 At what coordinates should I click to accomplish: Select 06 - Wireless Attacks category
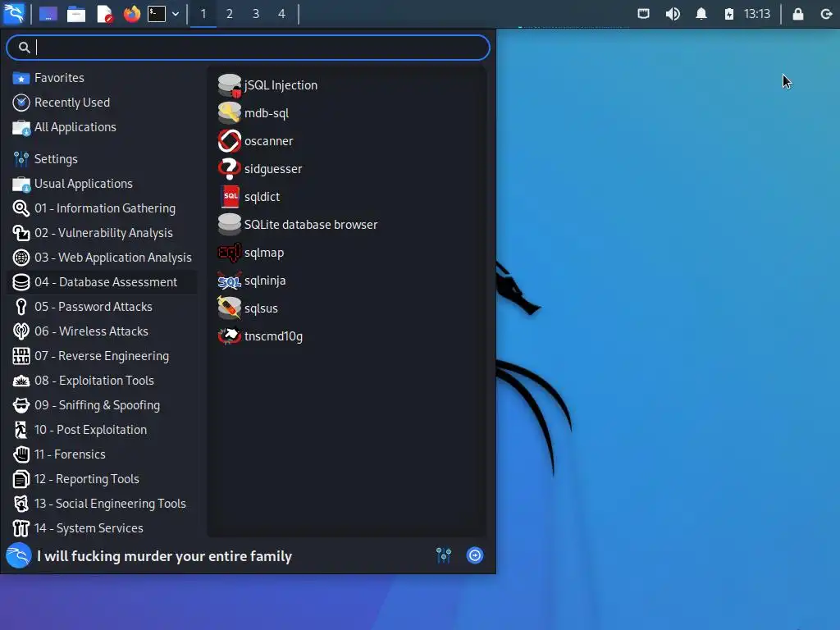pyautogui.click(x=103, y=331)
